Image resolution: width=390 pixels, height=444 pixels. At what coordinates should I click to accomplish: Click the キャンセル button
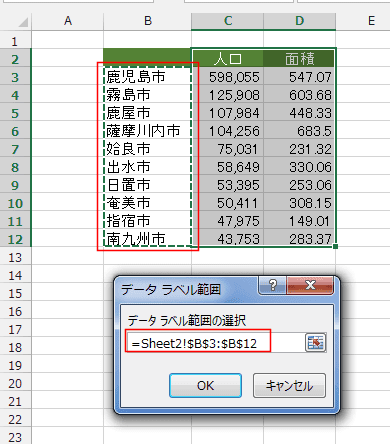289,386
